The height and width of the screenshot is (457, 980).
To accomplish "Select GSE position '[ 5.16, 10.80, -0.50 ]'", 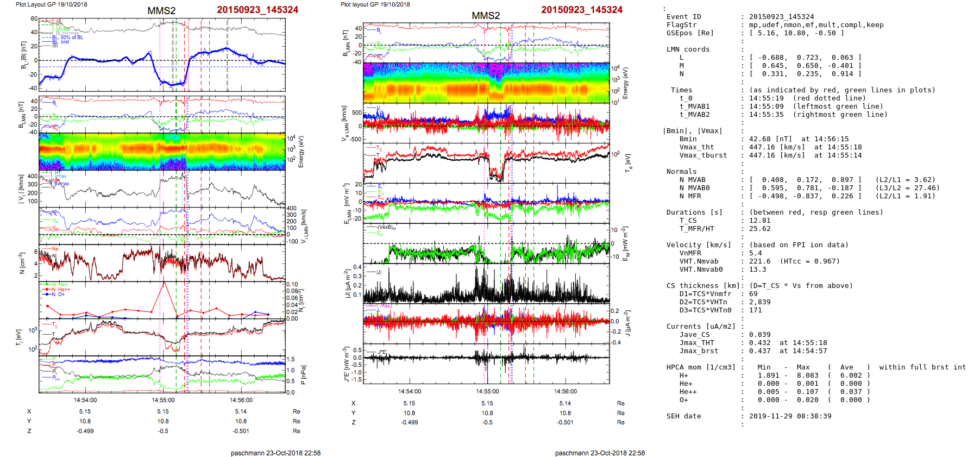I will tap(797, 33).
